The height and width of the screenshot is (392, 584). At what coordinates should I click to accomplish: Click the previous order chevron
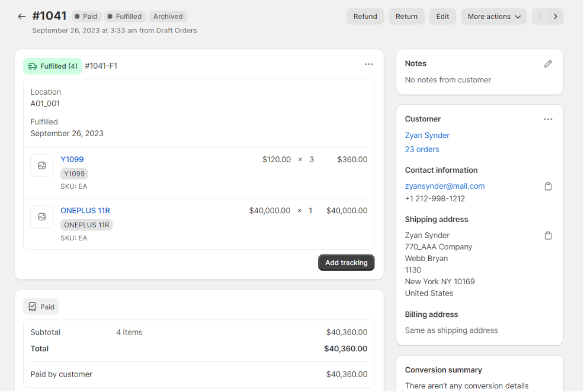pyautogui.click(x=539, y=16)
